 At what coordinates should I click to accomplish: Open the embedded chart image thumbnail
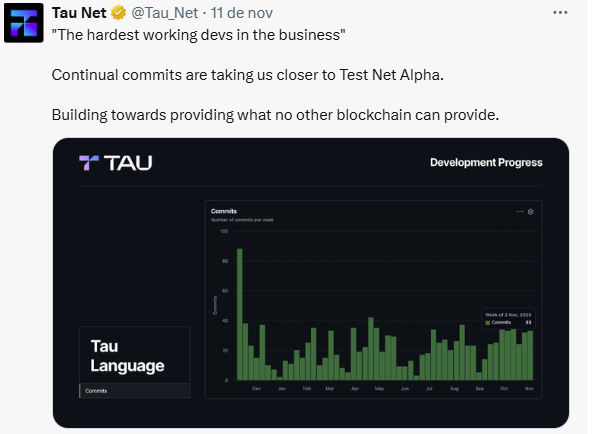click(x=310, y=282)
